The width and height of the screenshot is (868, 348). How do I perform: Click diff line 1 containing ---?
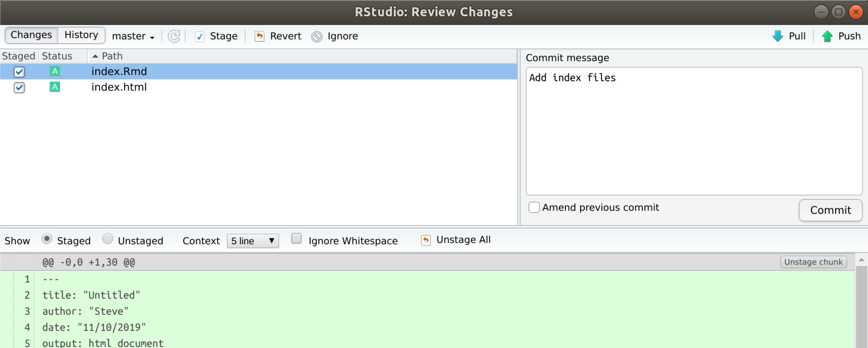coord(51,280)
